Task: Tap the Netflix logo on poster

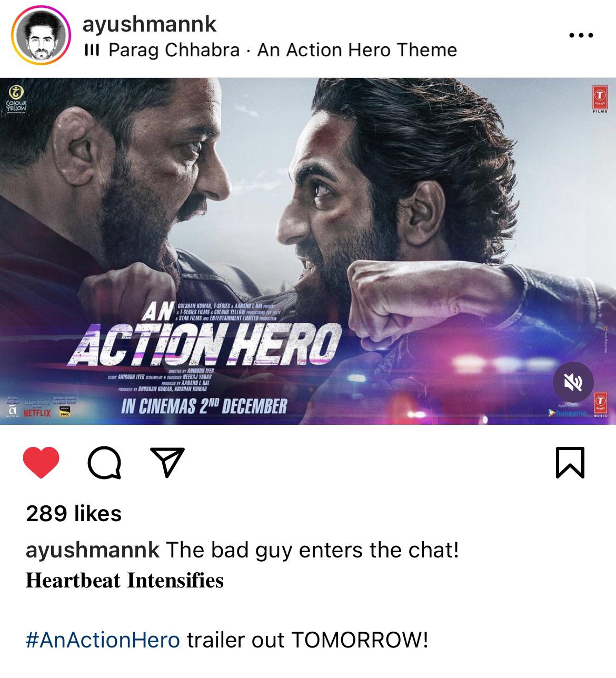Action: (37, 413)
